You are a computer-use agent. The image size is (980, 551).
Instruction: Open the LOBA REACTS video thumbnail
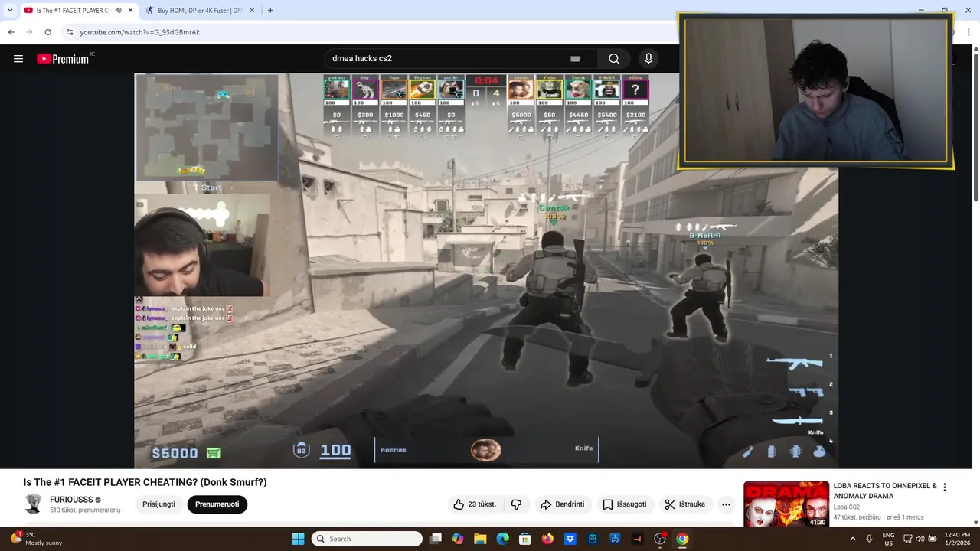[786, 504]
